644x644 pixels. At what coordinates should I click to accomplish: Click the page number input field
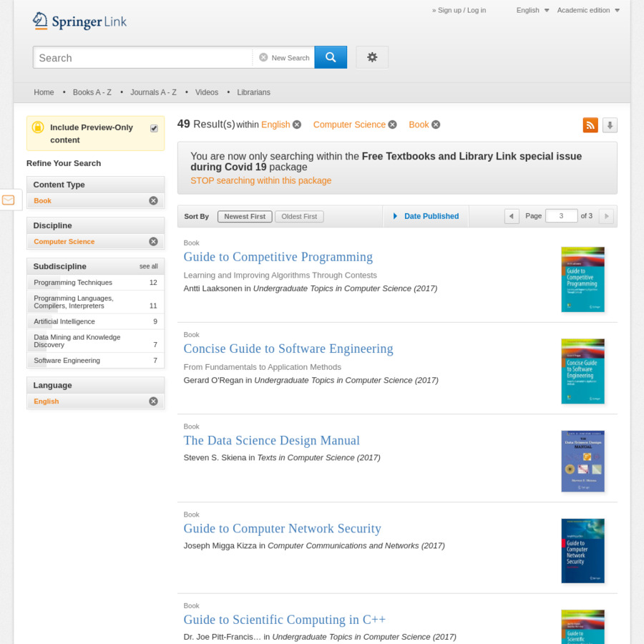tap(561, 215)
